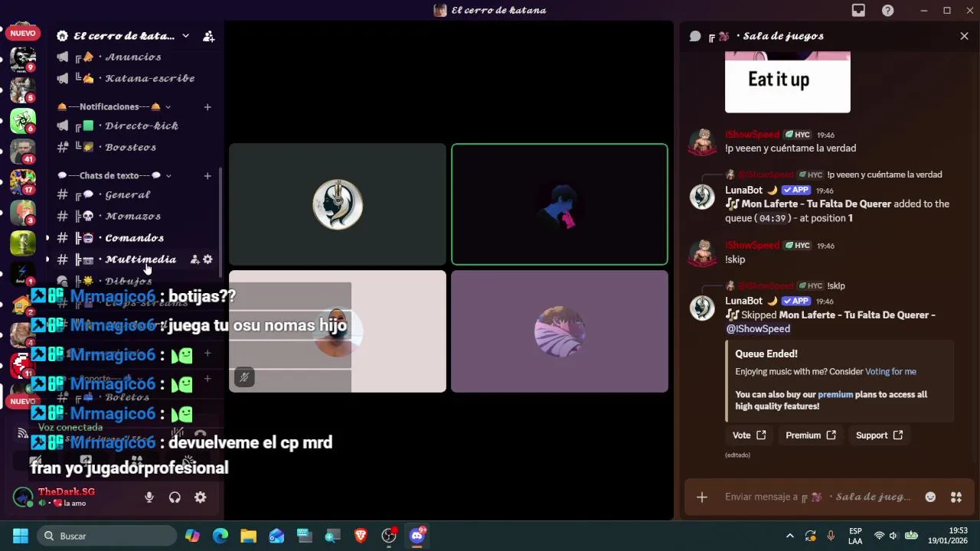
Task: Click the top NUEVO unread indicator
Action: [x=22, y=34]
